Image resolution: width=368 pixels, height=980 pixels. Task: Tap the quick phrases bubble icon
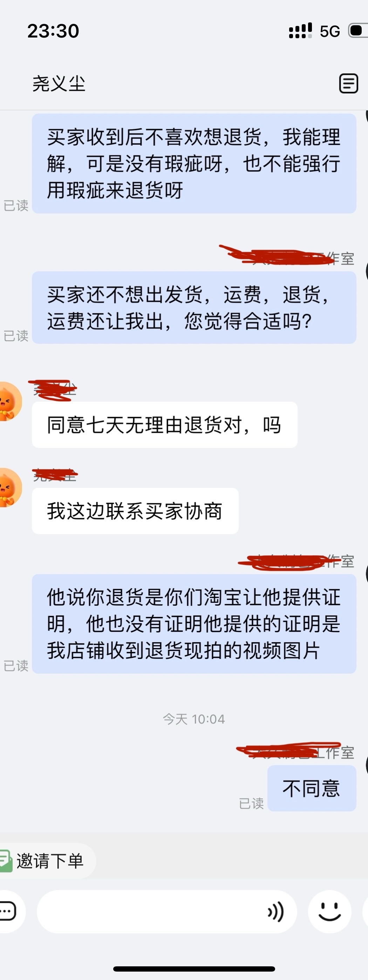[x=8, y=912]
